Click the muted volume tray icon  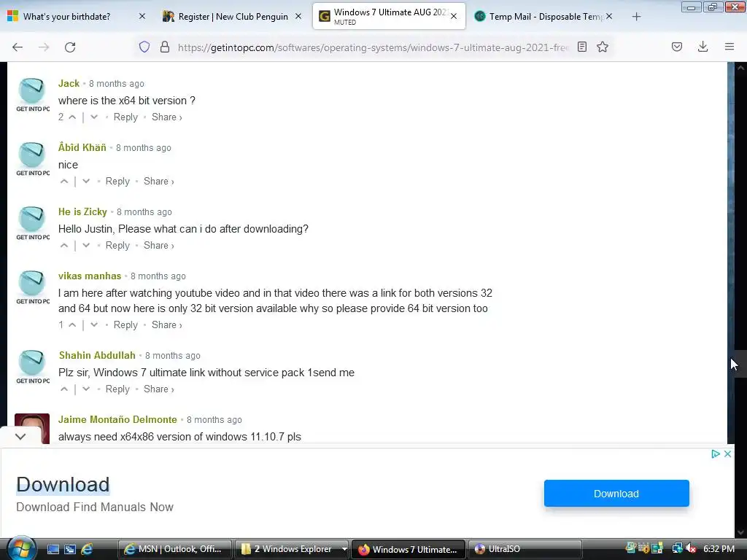pyautogui.click(x=691, y=549)
